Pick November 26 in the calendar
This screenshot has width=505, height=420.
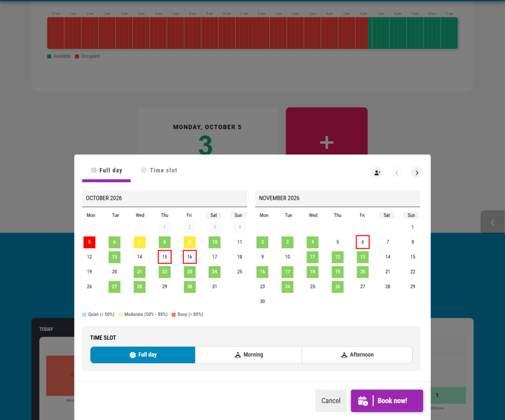(x=337, y=287)
